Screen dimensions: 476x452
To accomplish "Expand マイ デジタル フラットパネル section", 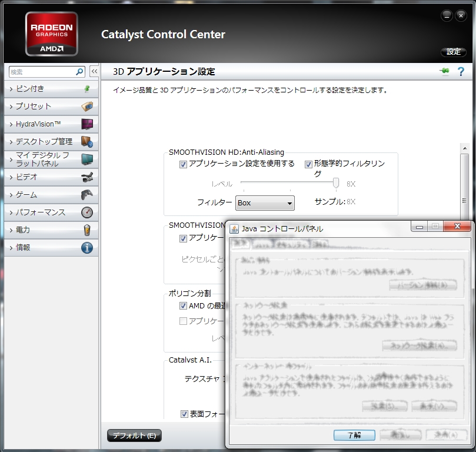I will coord(51,159).
